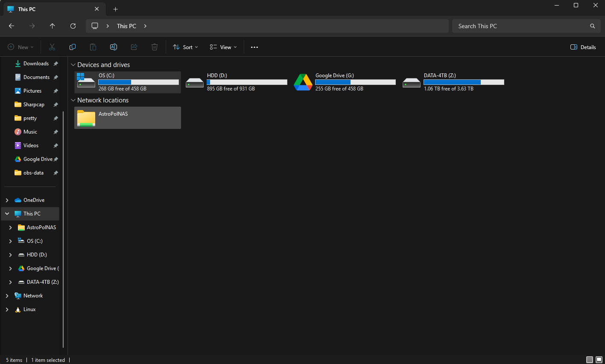Click the Paste icon

tap(93, 47)
